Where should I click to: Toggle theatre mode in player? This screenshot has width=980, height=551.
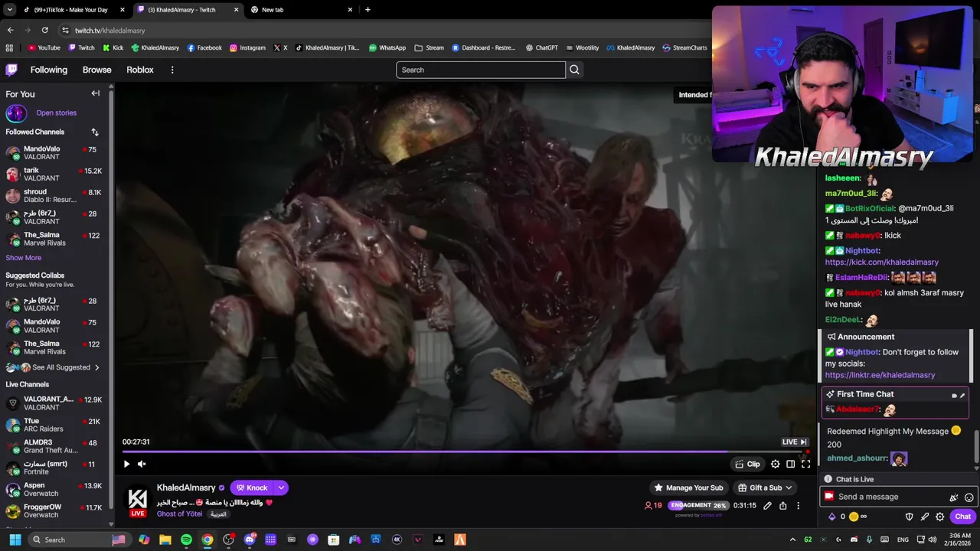(x=791, y=464)
